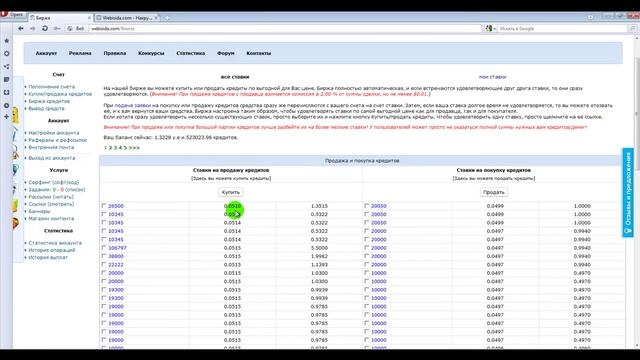Open the Отзывы и предложения side tab
This screenshot has height=360, width=640.
(x=628, y=192)
